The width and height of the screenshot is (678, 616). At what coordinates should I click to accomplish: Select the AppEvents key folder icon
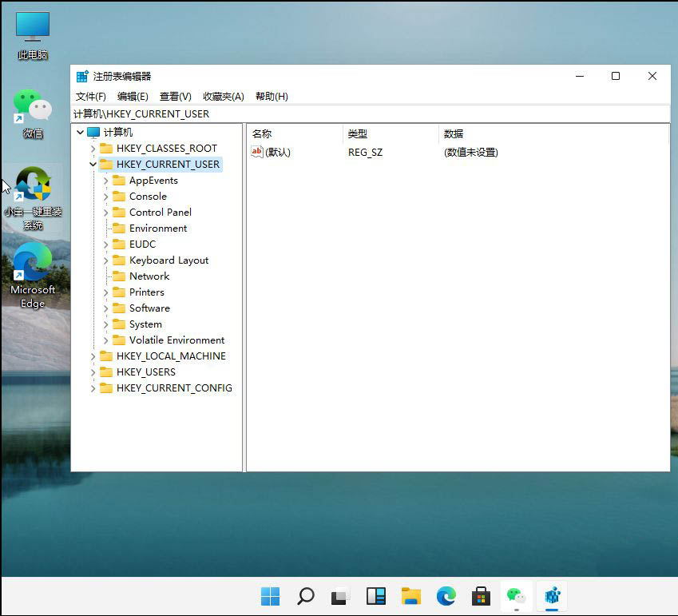[x=120, y=180]
